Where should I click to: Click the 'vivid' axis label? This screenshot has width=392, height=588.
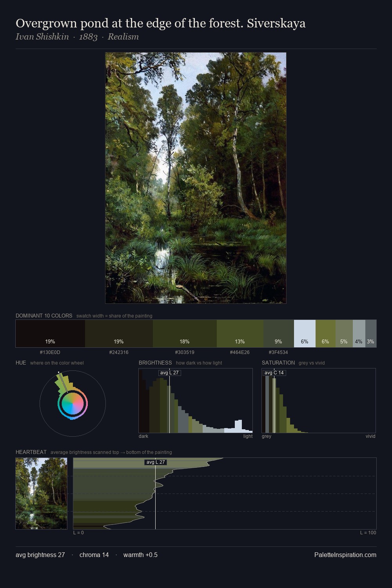click(x=370, y=436)
